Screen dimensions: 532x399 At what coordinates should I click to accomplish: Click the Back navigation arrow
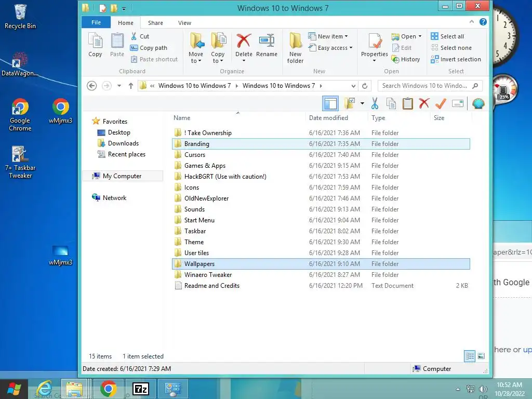[91, 86]
